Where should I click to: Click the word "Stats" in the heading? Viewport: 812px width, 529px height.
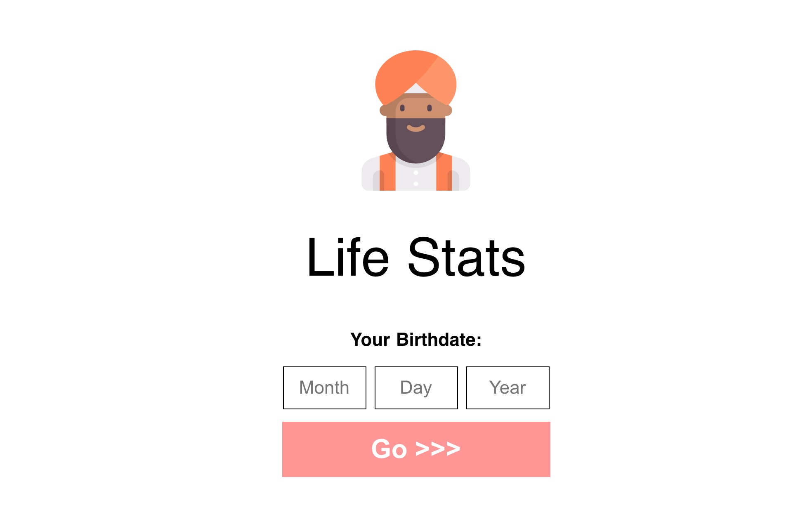click(466, 257)
